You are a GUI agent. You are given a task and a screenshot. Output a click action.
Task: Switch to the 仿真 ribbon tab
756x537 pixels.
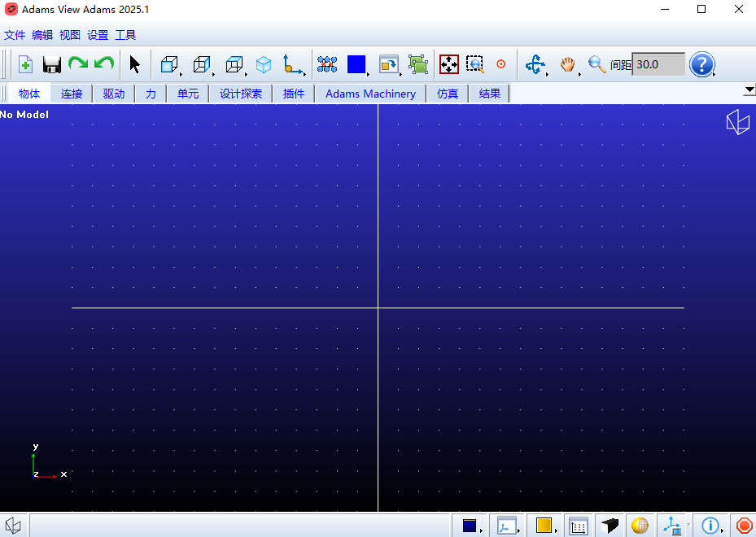tap(448, 94)
